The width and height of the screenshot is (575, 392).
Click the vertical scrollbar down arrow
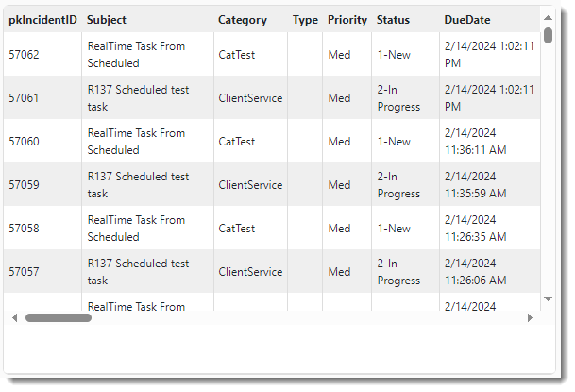click(x=549, y=298)
